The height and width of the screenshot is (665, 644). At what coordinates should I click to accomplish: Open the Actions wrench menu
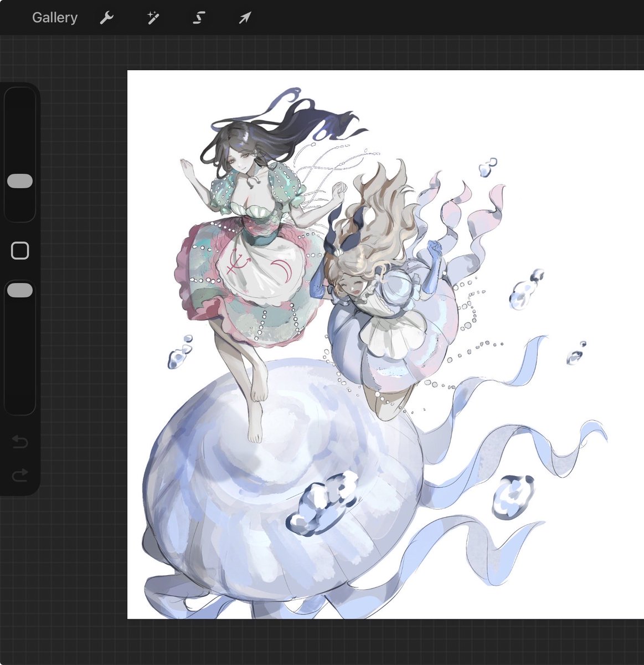coord(106,18)
